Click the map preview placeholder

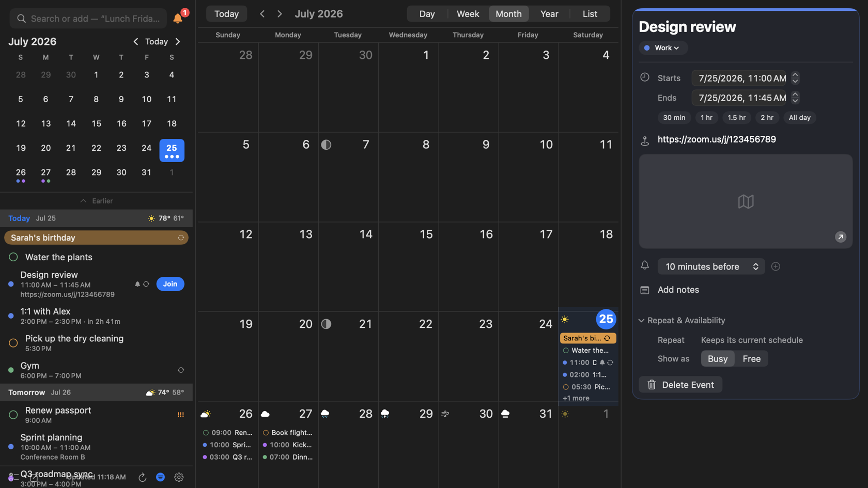[746, 201]
